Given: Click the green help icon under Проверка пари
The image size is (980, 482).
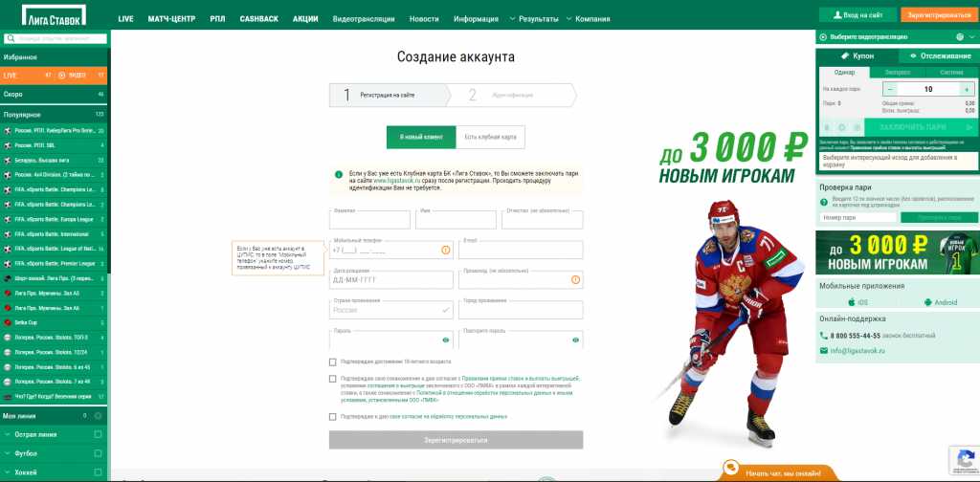Looking at the screenshot, I should [823, 201].
